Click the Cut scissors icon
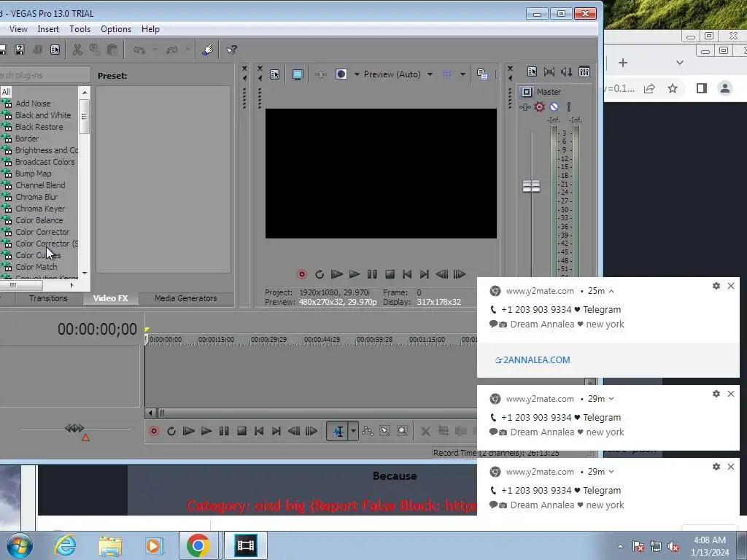This screenshot has width=747, height=560. (77, 50)
